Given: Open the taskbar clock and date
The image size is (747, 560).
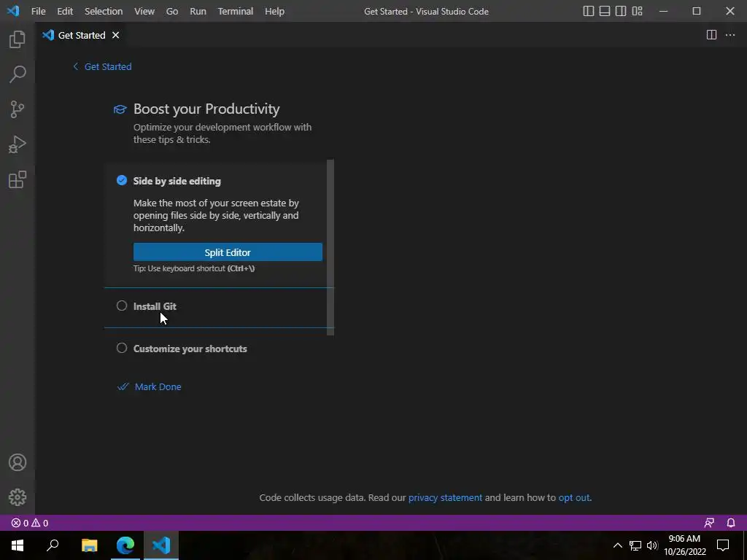Looking at the screenshot, I should (684, 545).
